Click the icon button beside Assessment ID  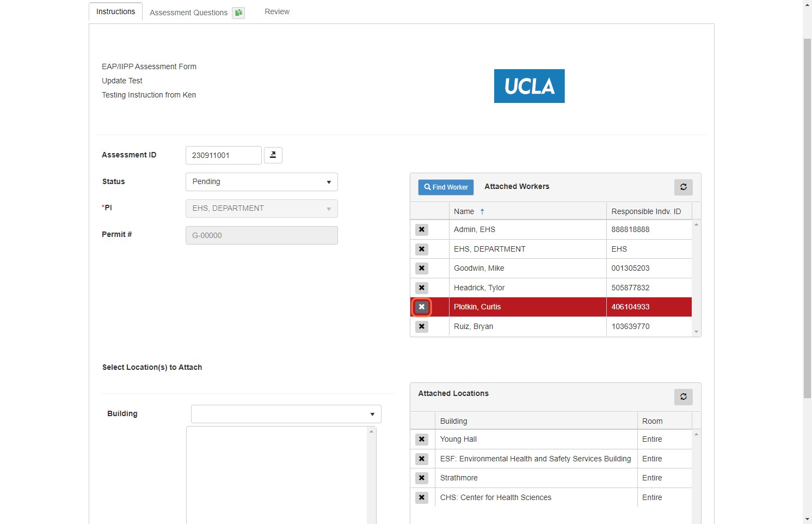pos(273,155)
